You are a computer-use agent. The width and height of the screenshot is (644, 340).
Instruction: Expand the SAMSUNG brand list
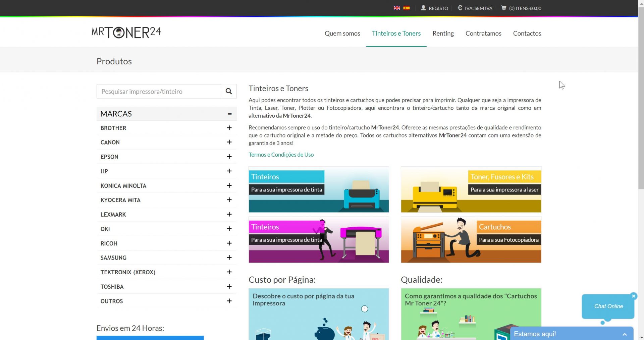(229, 258)
